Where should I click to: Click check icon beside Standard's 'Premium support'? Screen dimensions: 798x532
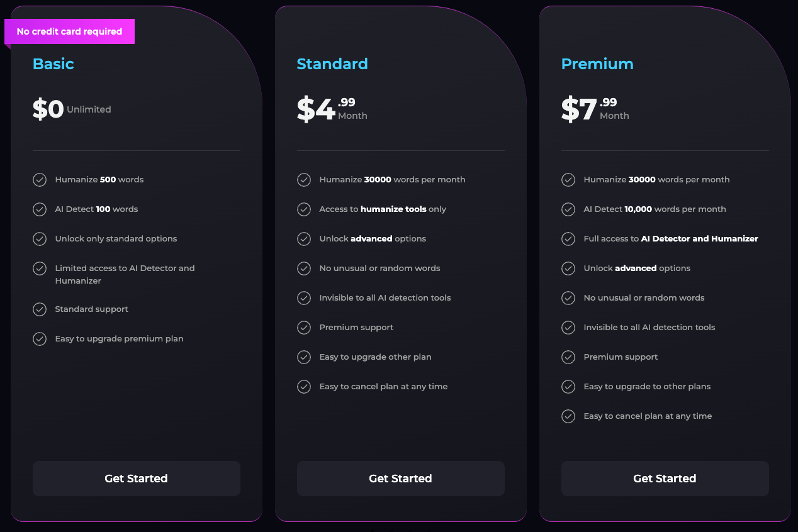[x=304, y=328]
